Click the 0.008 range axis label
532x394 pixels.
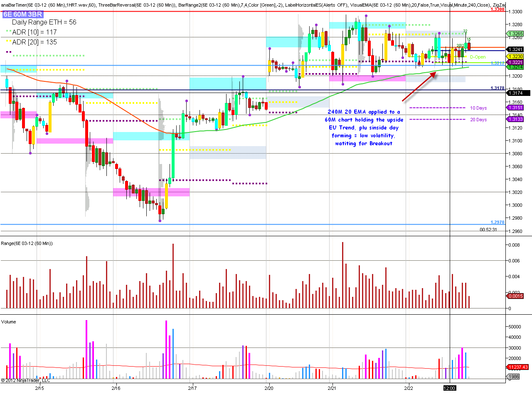click(x=514, y=245)
